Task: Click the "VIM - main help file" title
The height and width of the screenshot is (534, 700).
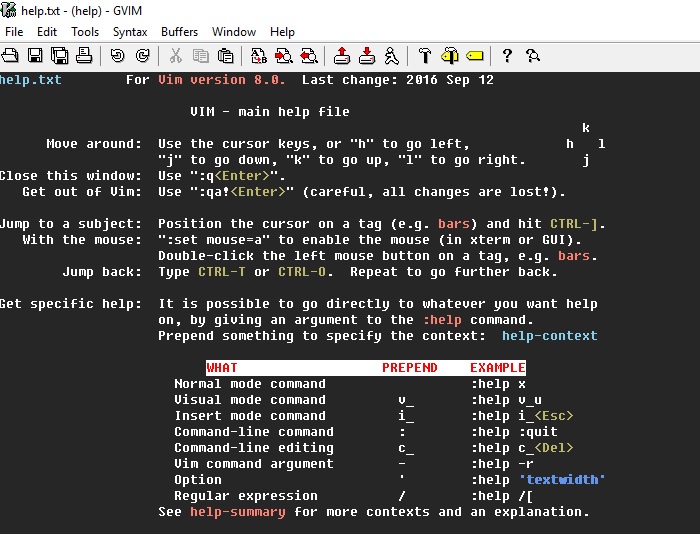Action: click(270, 112)
